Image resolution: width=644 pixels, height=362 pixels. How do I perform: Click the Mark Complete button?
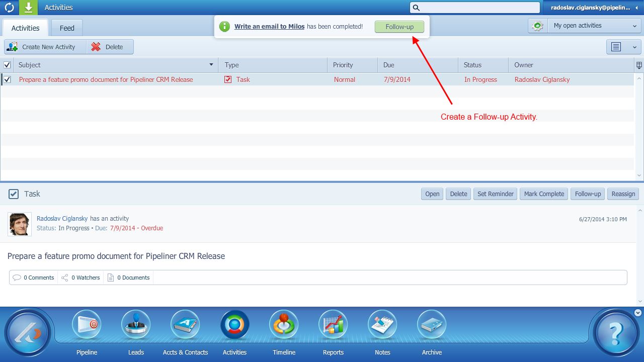(x=544, y=194)
